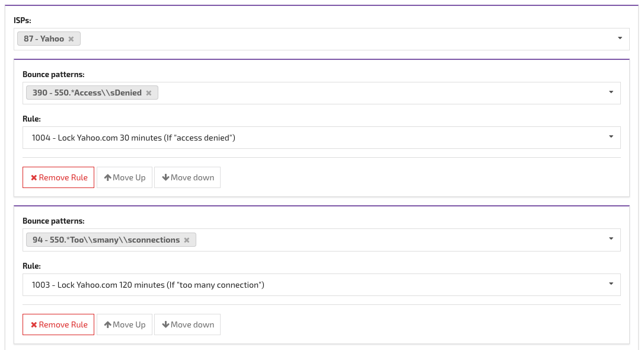This screenshot has width=644, height=350.
Task: Click Remove Rule for the Access Denied rule
Action: pyautogui.click(x=58, y=177)
